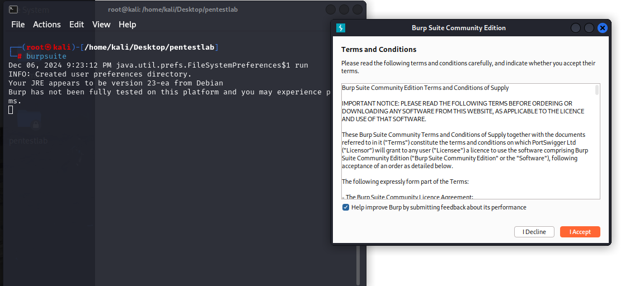Close the Burp Suite dialog window
Screen dimensions: 644x286
[x=602, y=28]
